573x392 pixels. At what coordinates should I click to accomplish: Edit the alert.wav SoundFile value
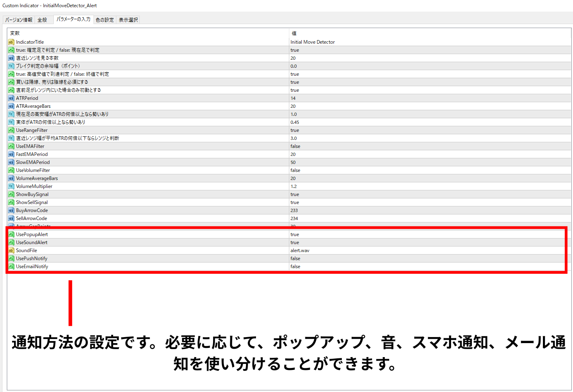pyautogui.click(x=300, y=251)
